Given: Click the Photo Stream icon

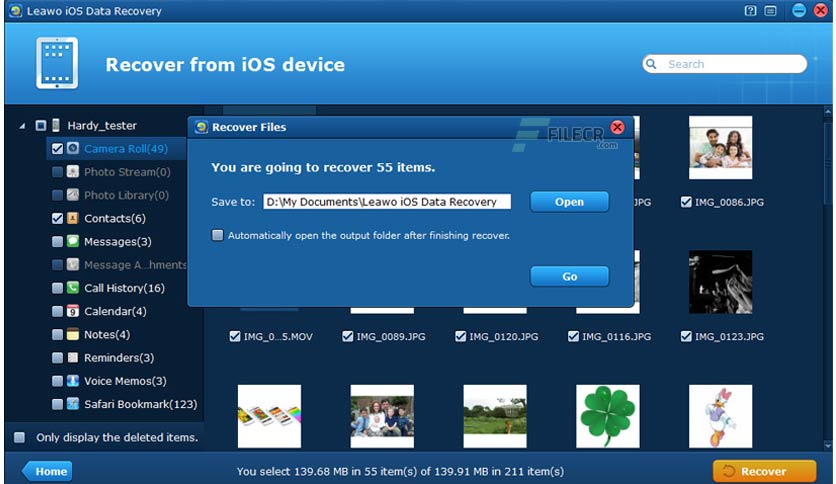Looking at the screenshot, I should pyautogui.click(x=73, y=172).
